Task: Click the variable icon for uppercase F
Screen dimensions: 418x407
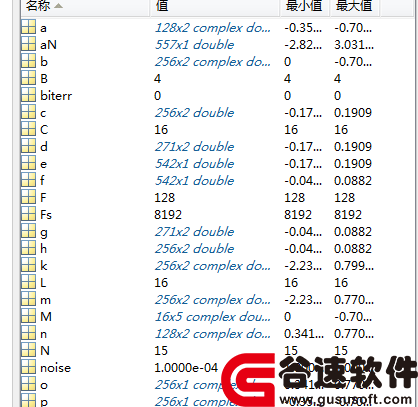Action: pos(28,197)
